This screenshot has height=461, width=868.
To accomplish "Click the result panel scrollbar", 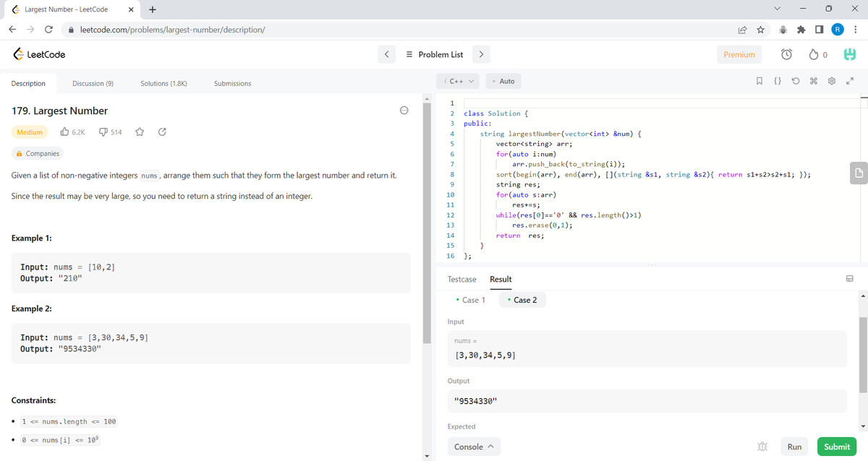I will click(x=862, y=354).
